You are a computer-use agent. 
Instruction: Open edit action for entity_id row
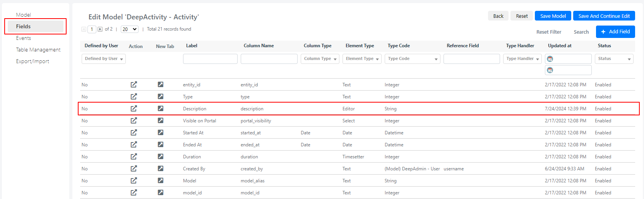134,84
